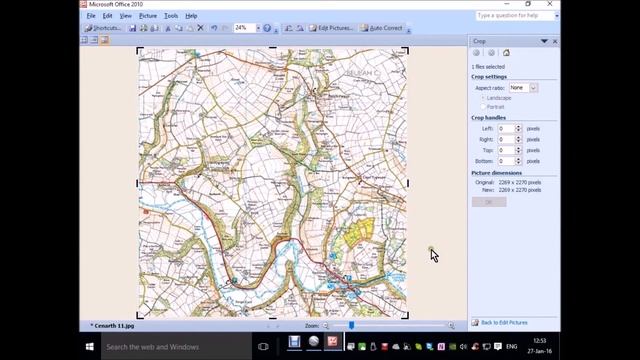The image size is (640, 360).
Task: Open the File menu
Action: point(91,16)
